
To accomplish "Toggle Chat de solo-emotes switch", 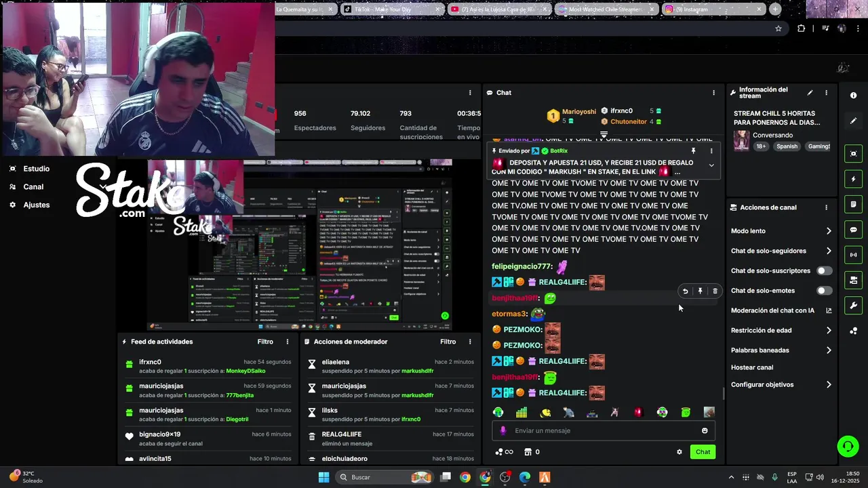I will coord(824,291).
